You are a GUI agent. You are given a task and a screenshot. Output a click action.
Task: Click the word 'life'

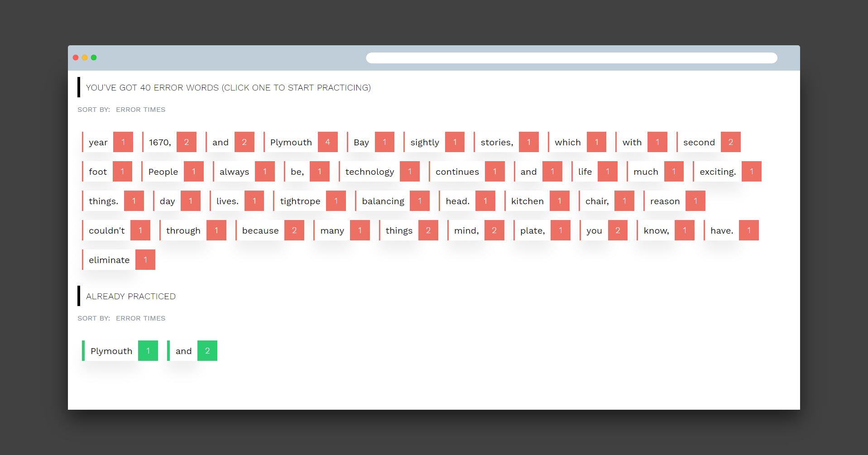click(x=595, y=172)
